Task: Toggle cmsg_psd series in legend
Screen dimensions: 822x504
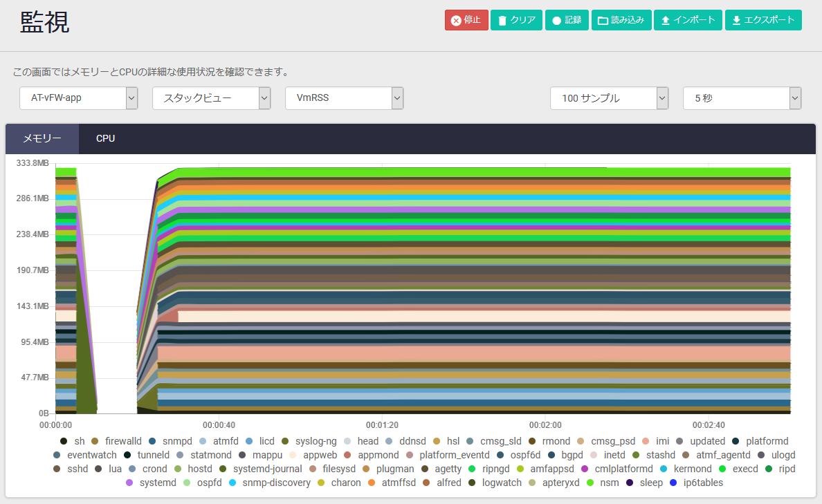Action: (x=606, y=441)
